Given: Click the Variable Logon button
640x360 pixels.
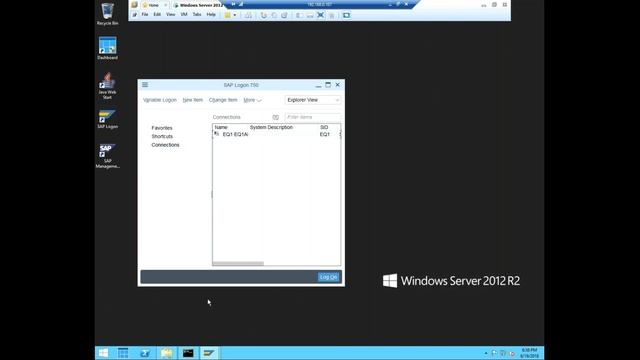Looking at the screenshot, I should coord(160,100).
